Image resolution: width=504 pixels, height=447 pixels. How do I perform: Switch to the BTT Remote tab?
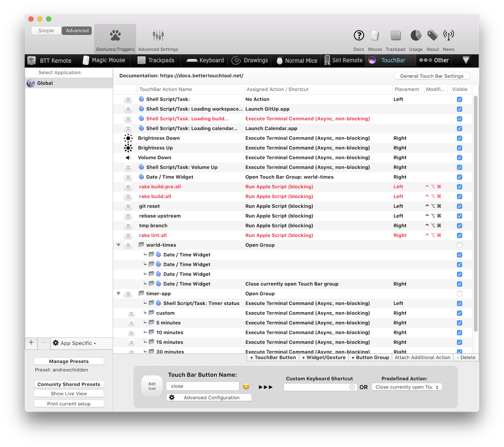[50, 60]
